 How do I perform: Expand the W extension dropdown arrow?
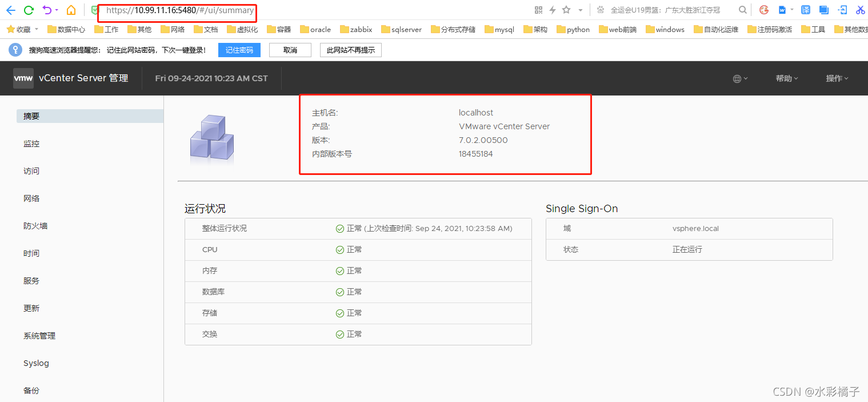click(792, 10)
